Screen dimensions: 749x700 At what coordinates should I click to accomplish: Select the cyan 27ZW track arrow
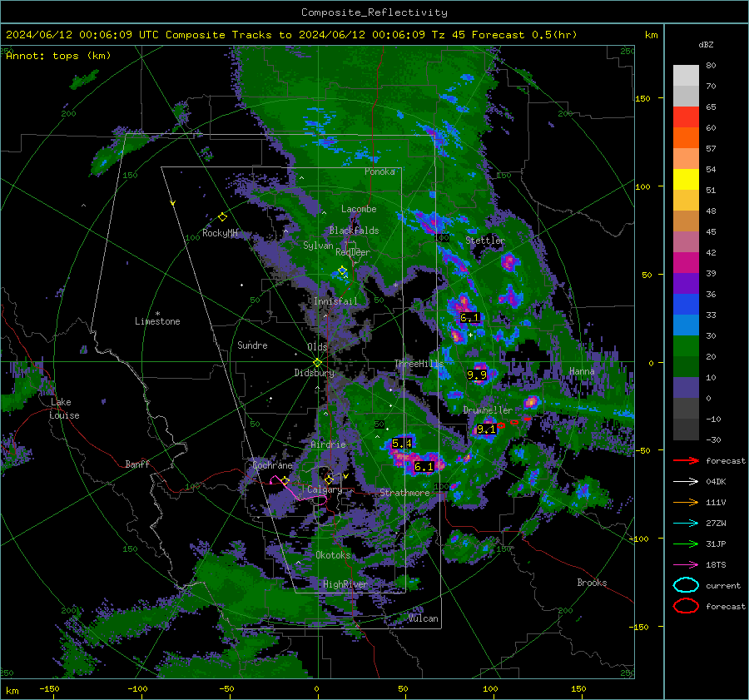pyautogui.click(x=686, y=524)
